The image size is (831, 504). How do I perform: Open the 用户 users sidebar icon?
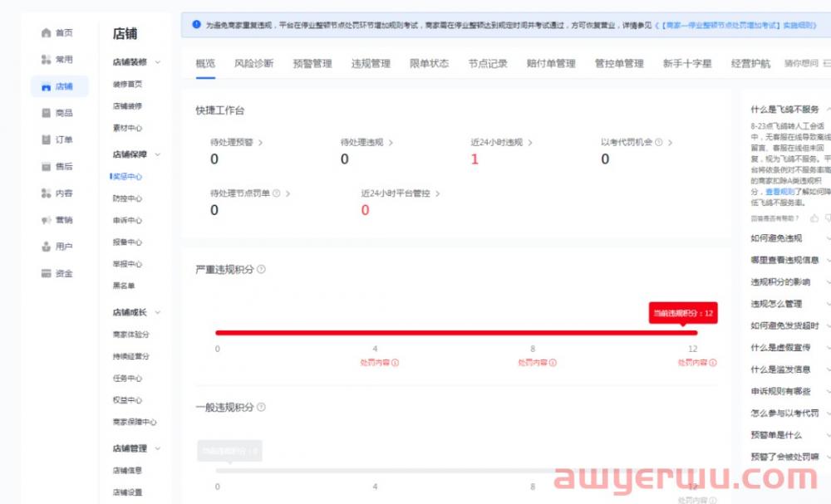click(47, 247)
